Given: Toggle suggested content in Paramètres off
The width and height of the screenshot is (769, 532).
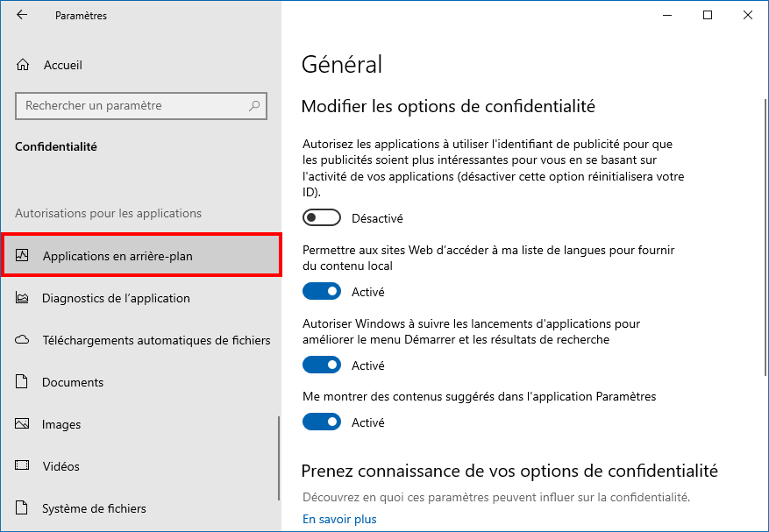Looking at the screenshot, I should (x=322, y=422).
